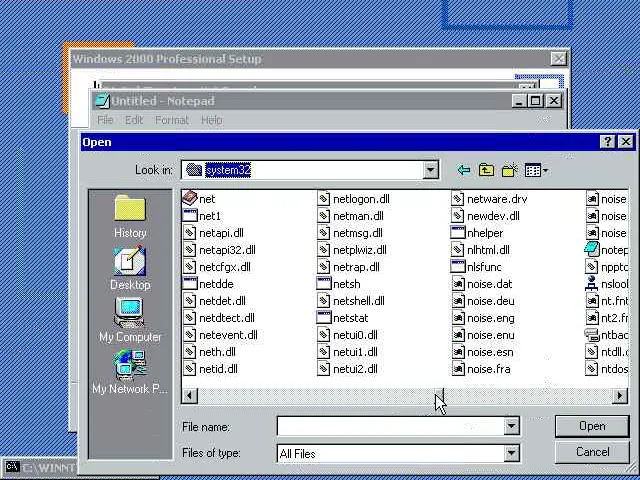Screen dimensions: 640x480
Task: Create a new folder
Action: [509, 170]
